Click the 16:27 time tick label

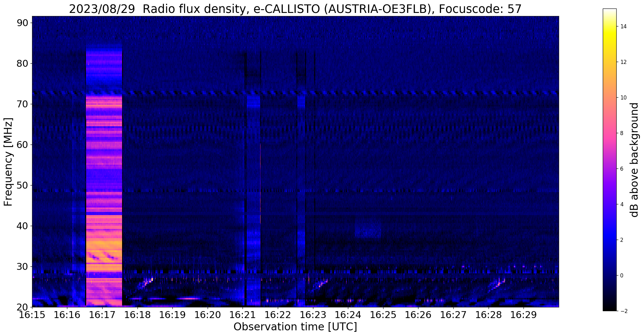(453, 315)
